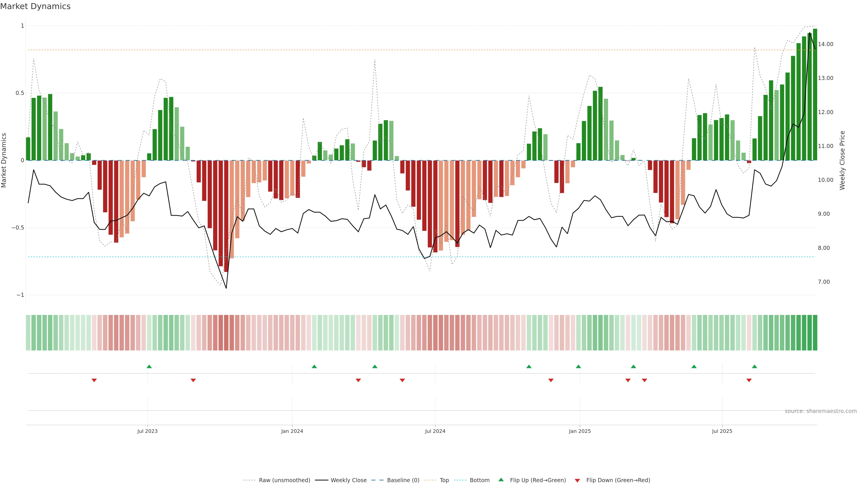Screen dimensions: 868x488
Task: Toggle the Bottom threshold legend entry
Action: (x=479, y=480)
